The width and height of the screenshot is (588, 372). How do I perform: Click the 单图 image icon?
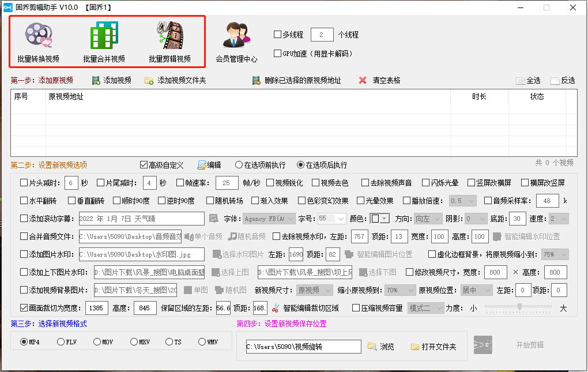pos(188,290)
